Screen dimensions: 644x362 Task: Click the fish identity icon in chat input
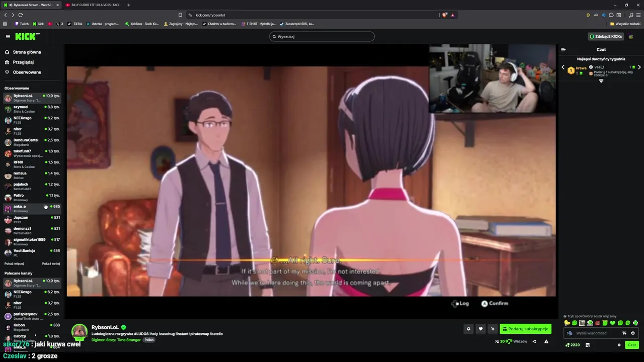click(x=570, y=333)
